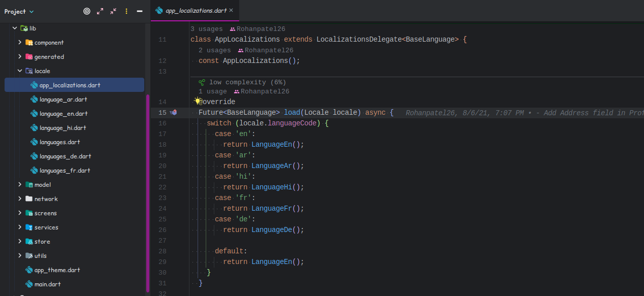644x296 pixels.
Task: Click the override gutter icon on line 15
Action: (x=174, y=113)
